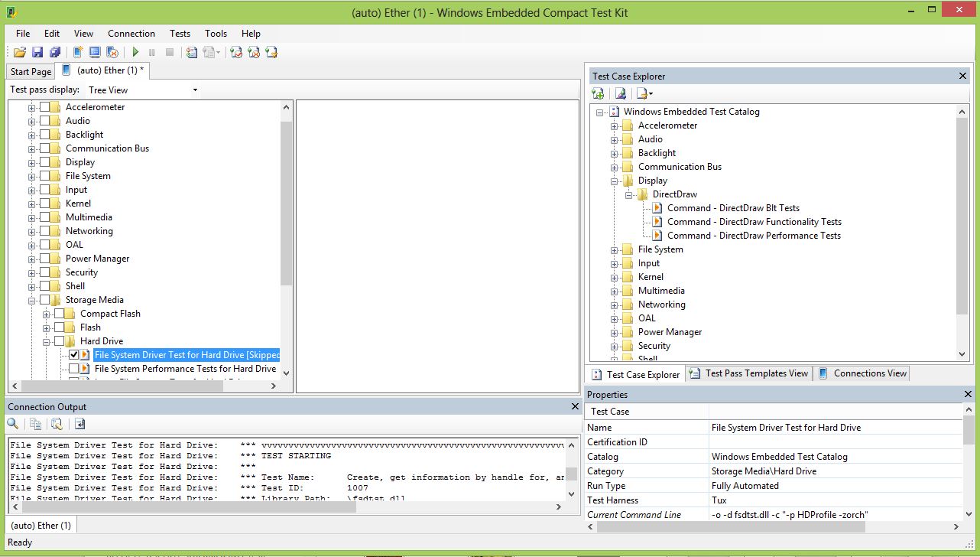Collapse the DirectDraw node in Test Case Explorer

[629, 194]
